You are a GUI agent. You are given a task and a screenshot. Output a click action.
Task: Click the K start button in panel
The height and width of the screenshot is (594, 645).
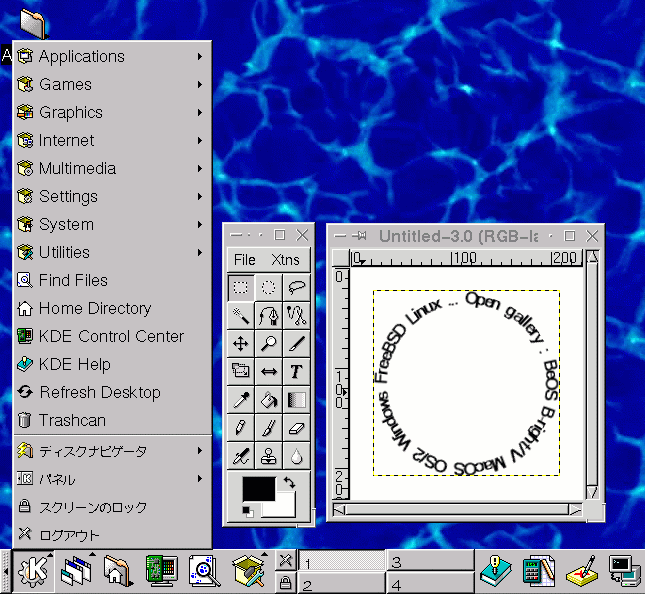[x=33, y=571]
